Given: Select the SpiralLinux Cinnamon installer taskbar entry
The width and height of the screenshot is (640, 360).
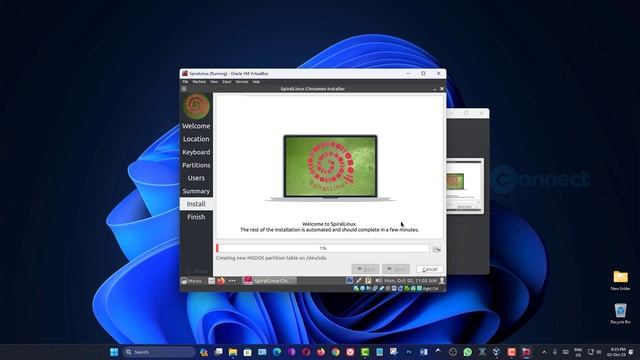Looking at the screenshot, I should 269,281.
